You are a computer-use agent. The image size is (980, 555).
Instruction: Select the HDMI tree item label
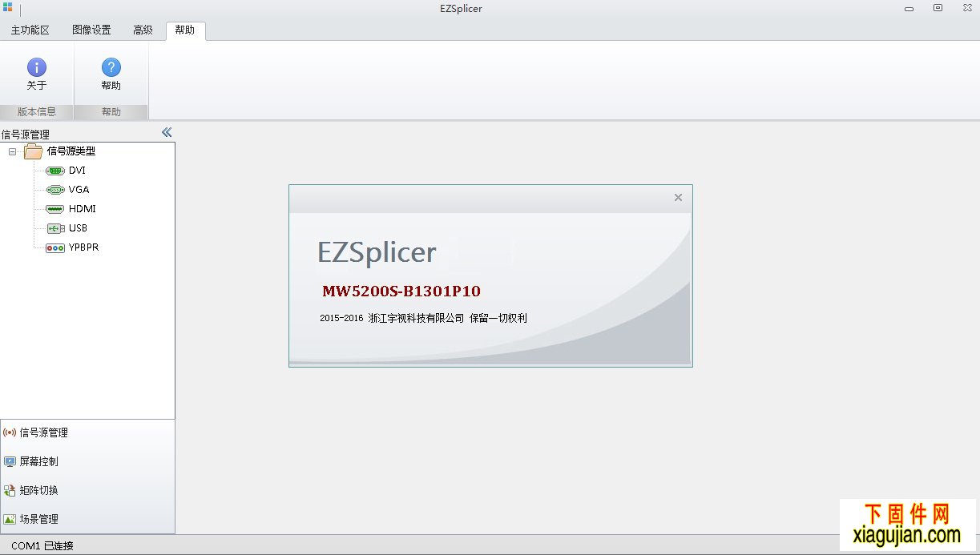(82, 209)
